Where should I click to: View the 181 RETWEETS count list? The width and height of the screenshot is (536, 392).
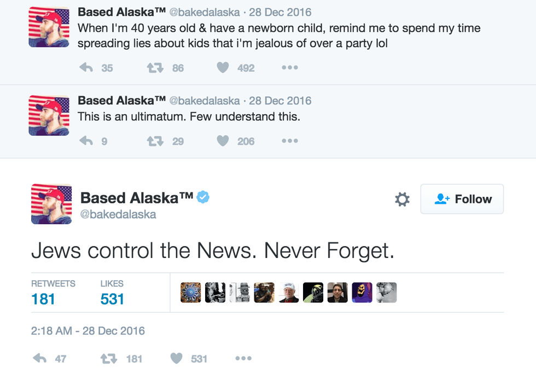coord(43,299)
